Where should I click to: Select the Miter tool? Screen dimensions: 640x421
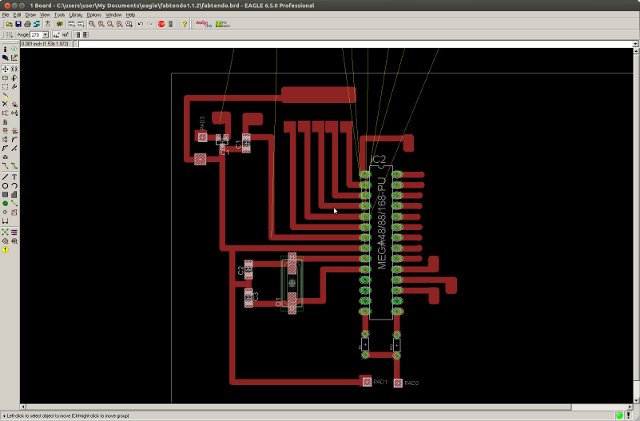click(x=14, y=140)
